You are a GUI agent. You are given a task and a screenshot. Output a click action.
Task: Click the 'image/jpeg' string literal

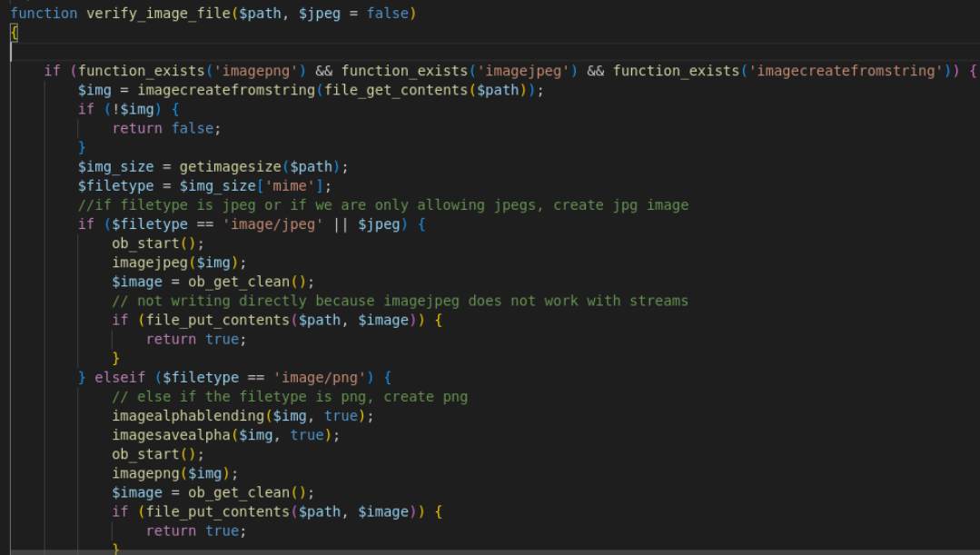[272, 224]
